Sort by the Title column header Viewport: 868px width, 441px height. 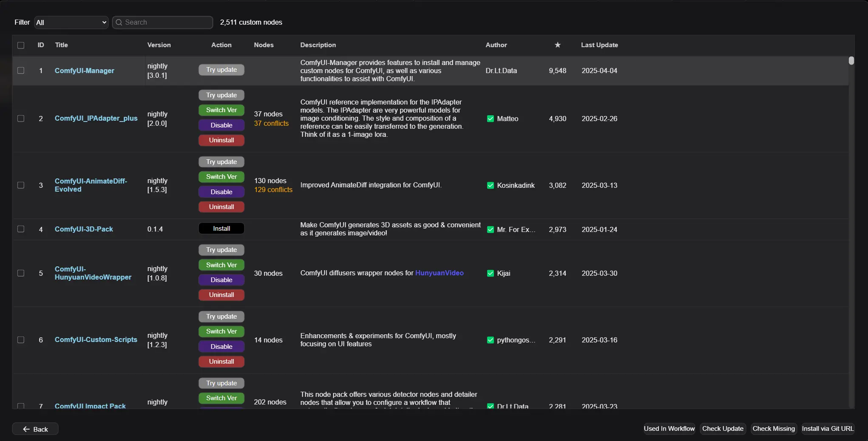[61, 45]
